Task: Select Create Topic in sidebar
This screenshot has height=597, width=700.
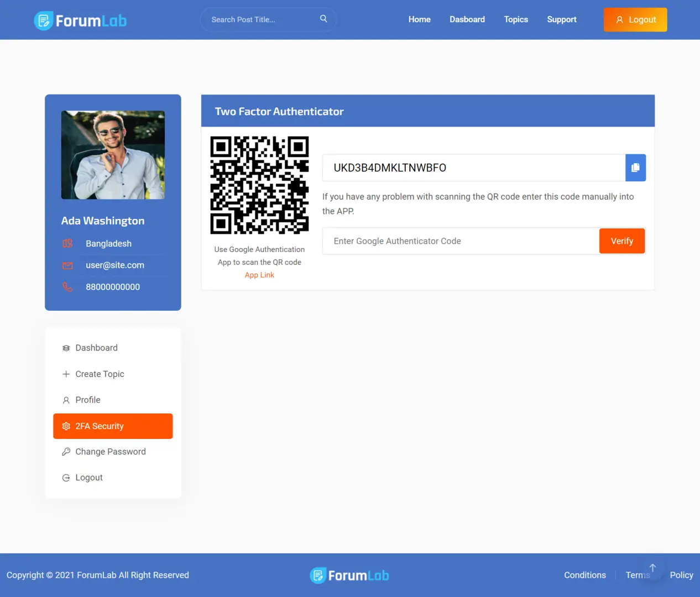Action: pyautogui.click(x=113, y=374)
